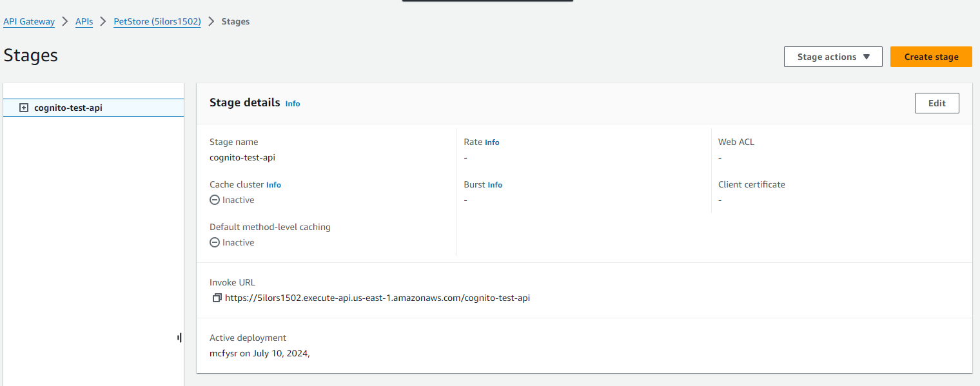This screenshot has width=980, height=386.
Task: Click the Client certificate label
Action: click(x=752, y=184)
